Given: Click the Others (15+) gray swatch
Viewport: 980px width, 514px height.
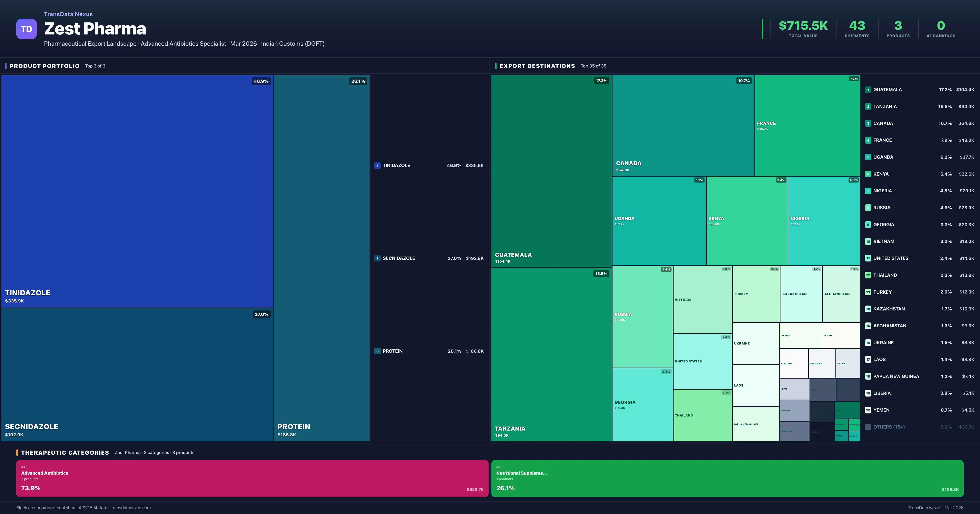Looking at the screenshot, I should [868, 427].
